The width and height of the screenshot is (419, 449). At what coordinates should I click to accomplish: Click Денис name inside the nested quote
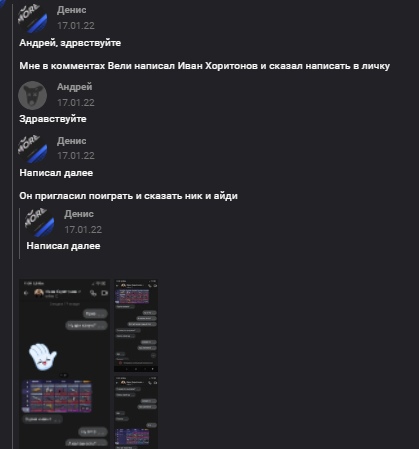tap(79, 214)
